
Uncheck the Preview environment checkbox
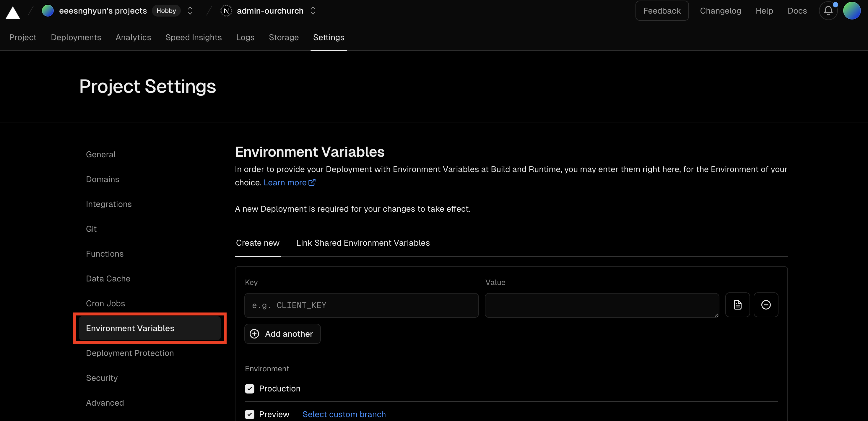click(x=250, y=414)
